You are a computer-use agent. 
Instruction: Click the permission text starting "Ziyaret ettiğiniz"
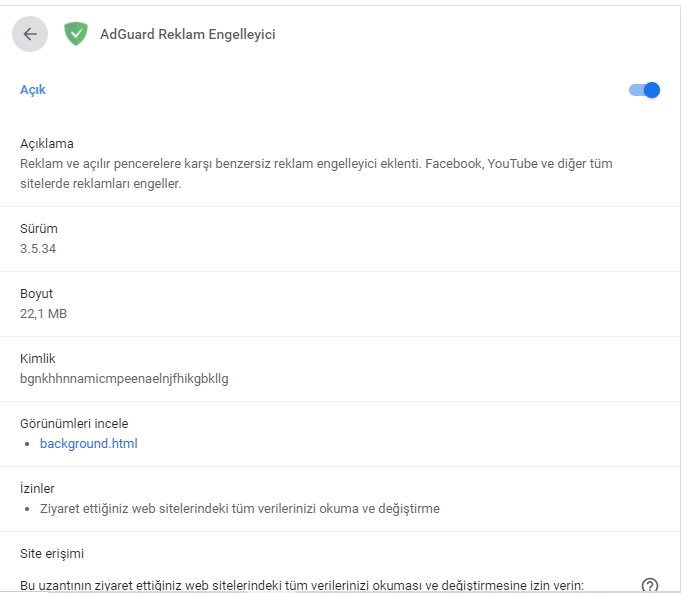[240, 508]
